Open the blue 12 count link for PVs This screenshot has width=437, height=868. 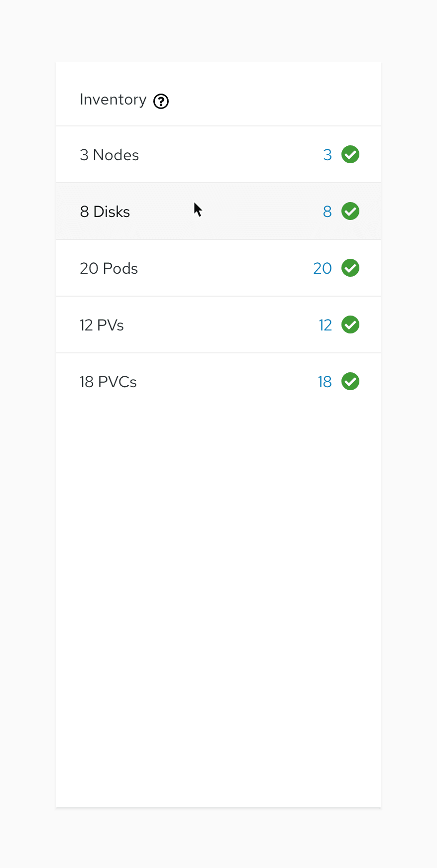pyautogui.click(x=325, y=325)
